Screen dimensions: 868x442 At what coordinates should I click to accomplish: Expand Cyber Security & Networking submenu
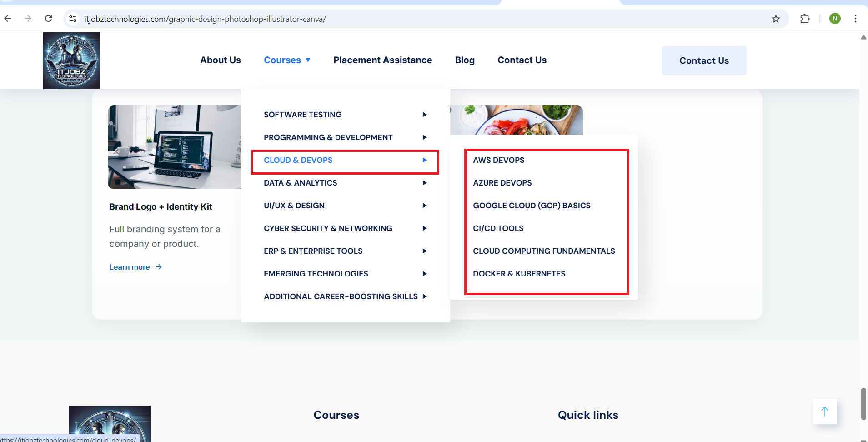coord(328,228)
